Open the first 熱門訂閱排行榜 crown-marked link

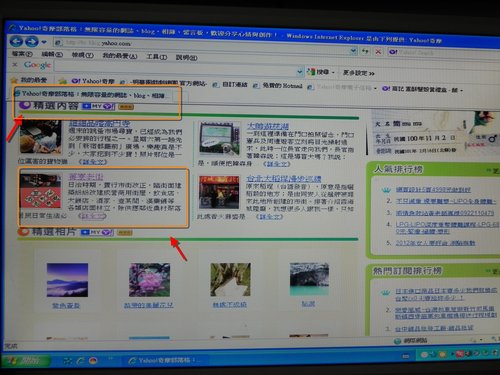coord(447,294)
